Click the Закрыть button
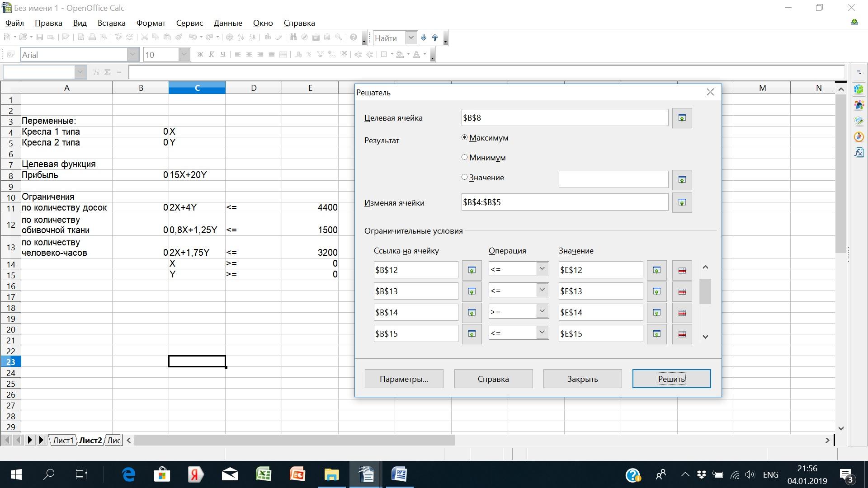This screenshot has height=488, width=868. point(582,379)
